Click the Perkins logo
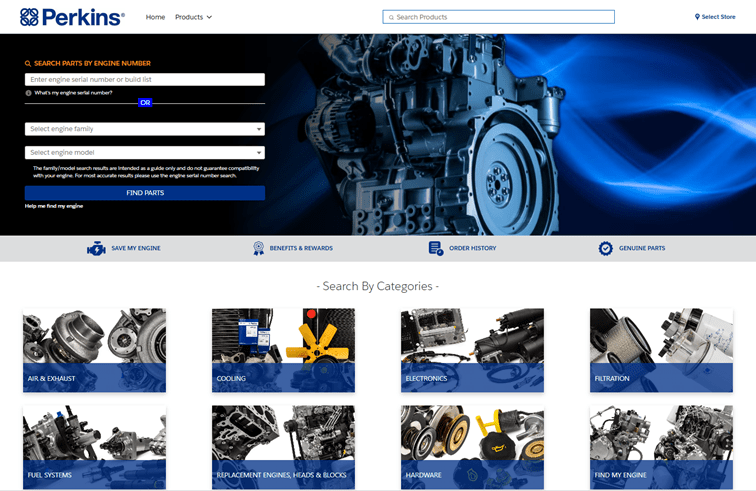756x491 pixels. tap(72, 17)
